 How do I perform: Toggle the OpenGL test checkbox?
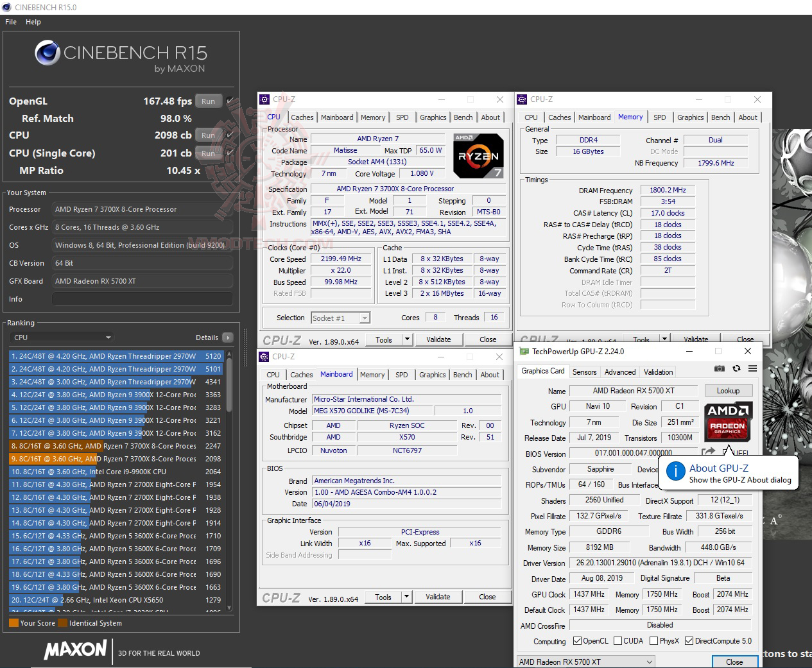230,101
